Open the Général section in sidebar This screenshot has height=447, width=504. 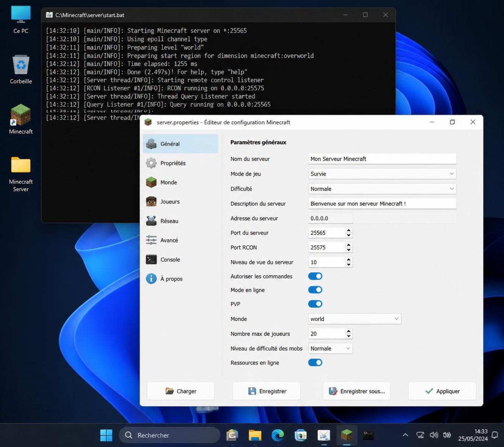180,144
